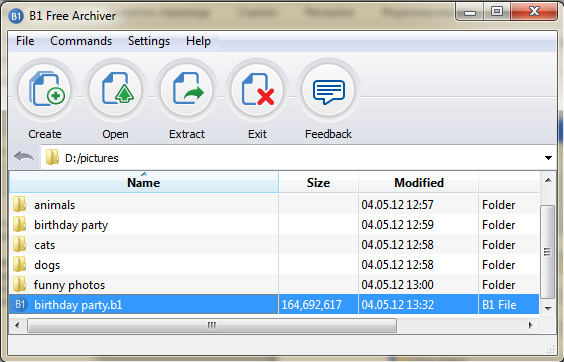
Task: Open the Settings menu
Action: [x=149, y=41]
